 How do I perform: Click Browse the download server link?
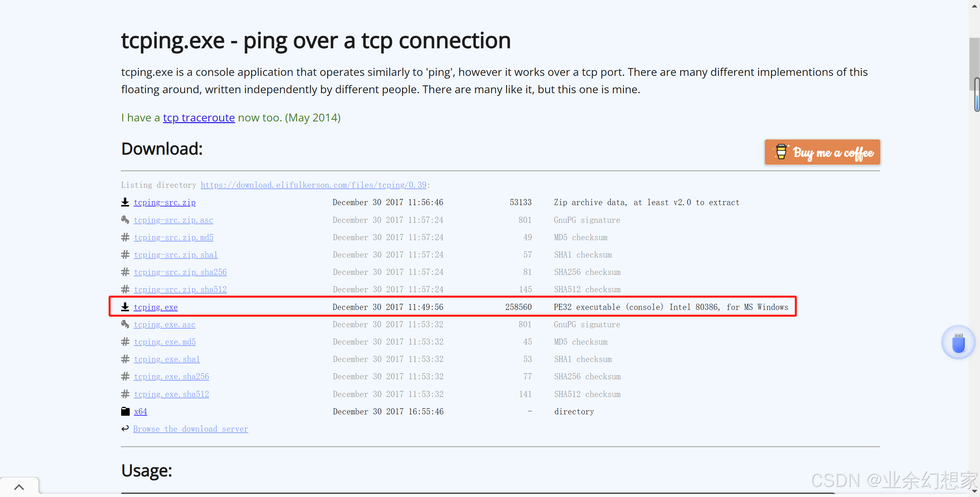pos(190,429)
